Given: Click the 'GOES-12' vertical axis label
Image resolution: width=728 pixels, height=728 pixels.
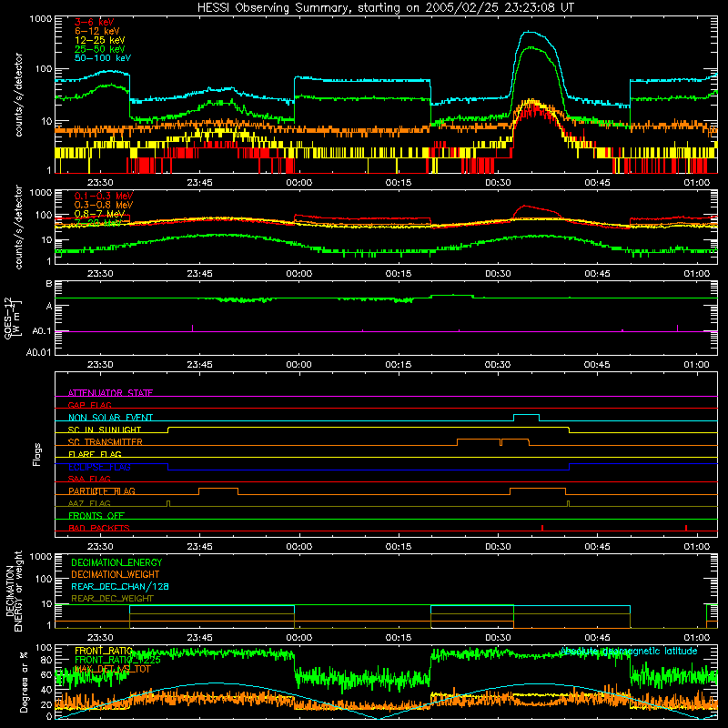Looking at the screenshot, I should (x=7, y=318).
